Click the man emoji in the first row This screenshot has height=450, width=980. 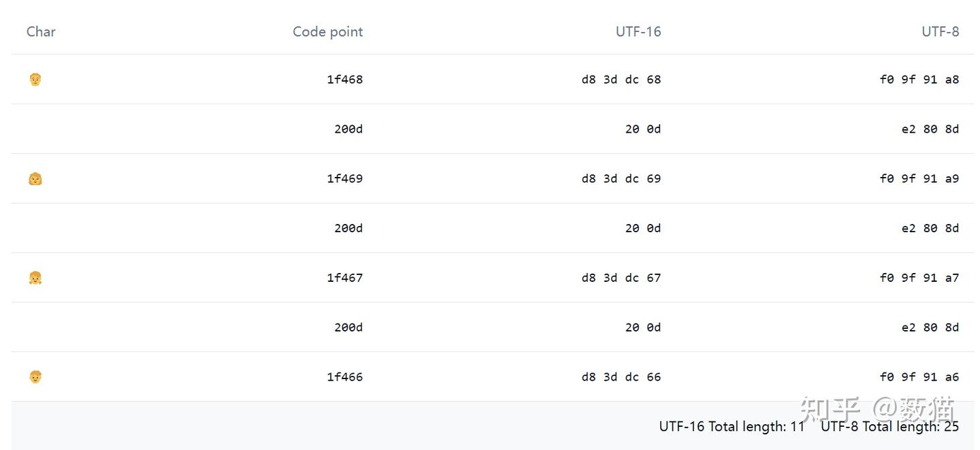(x=35, y=80)
